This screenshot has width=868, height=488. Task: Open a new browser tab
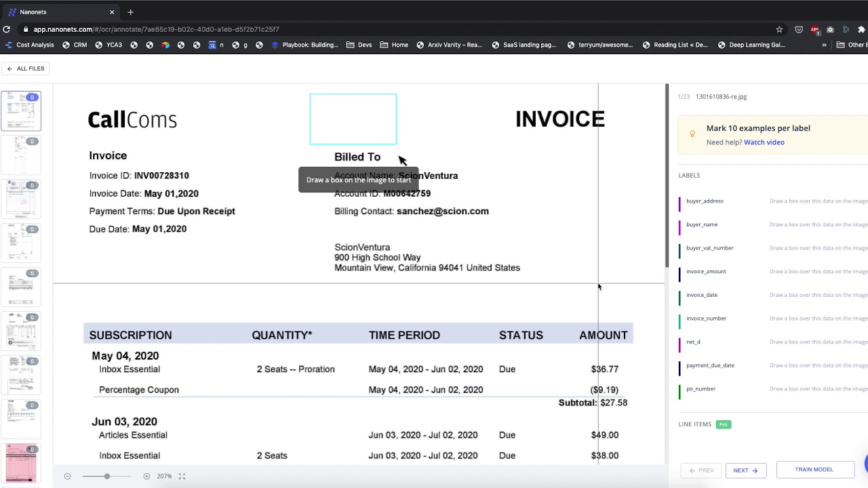130,12
